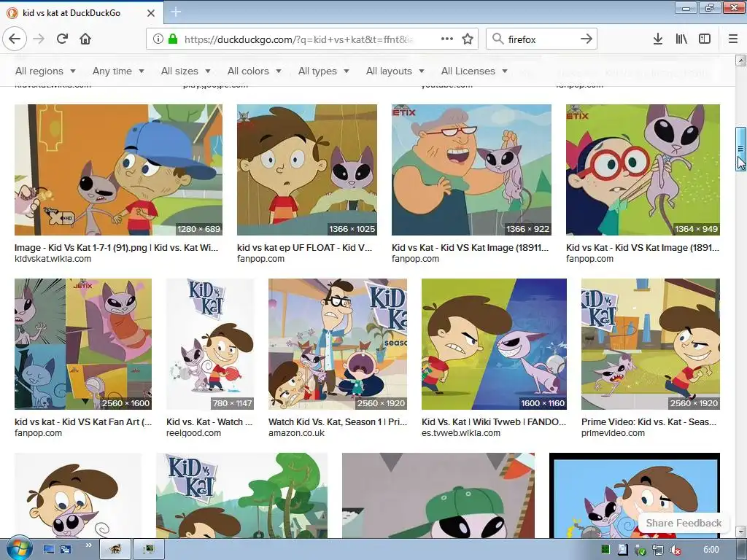Click the Share Feedback button
The image size is (747, 560).
(x=684, y=523)
